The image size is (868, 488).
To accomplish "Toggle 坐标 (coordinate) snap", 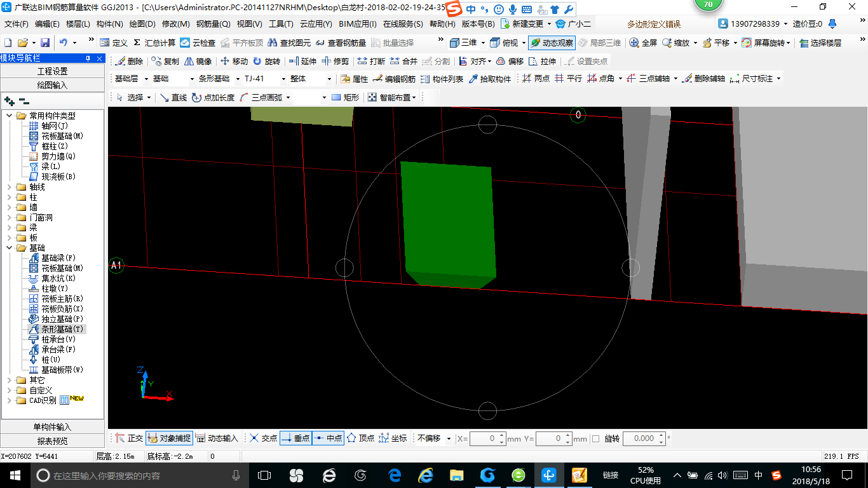I will point(393,438).
